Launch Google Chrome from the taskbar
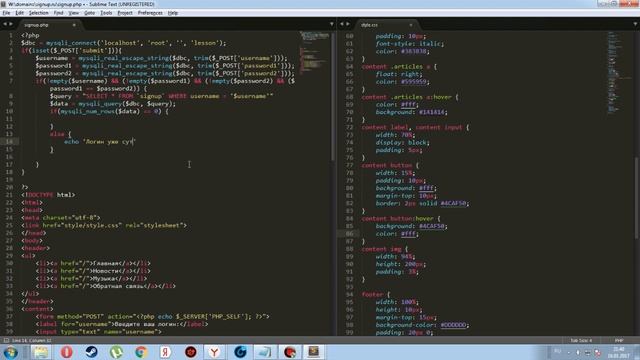The height and width of the screenshot is (360, 640). (141, 352)
